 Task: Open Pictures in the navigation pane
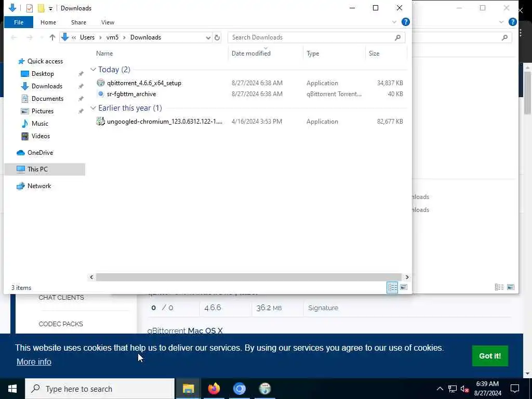(x=43, y=111)
